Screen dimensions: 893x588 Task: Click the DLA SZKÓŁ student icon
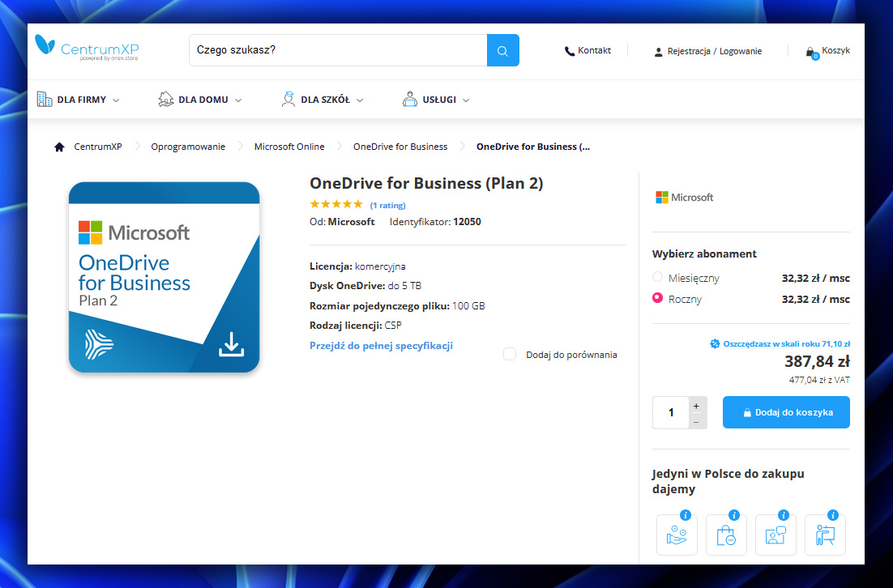(288, 99)
